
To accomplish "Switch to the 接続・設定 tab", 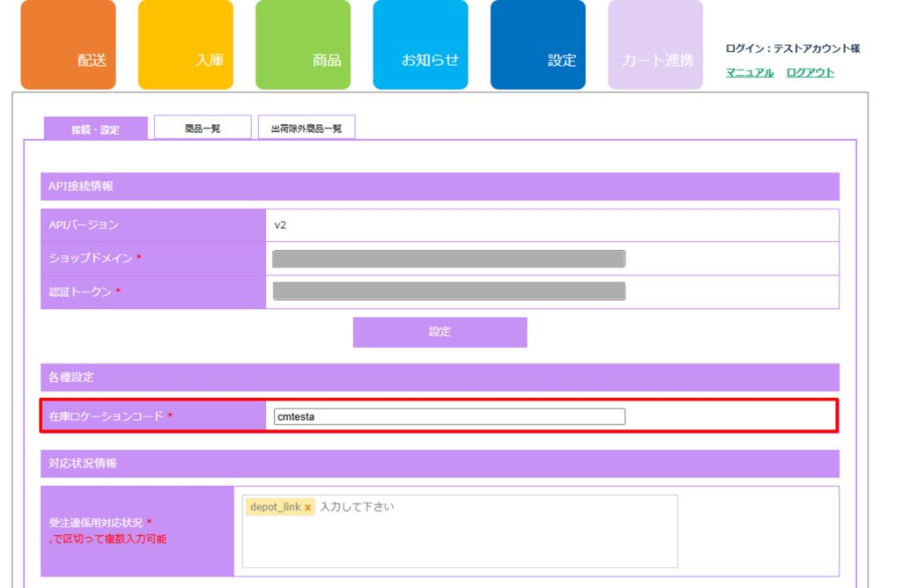I will coord(96,129).
